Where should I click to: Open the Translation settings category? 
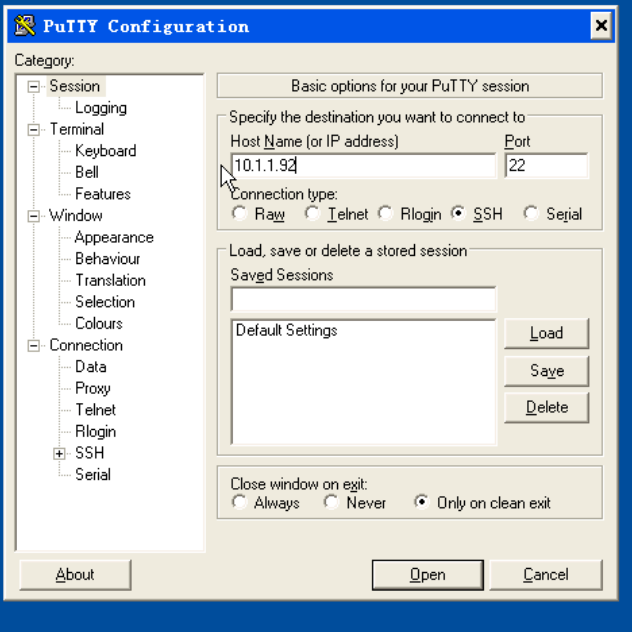click(110, 281)
